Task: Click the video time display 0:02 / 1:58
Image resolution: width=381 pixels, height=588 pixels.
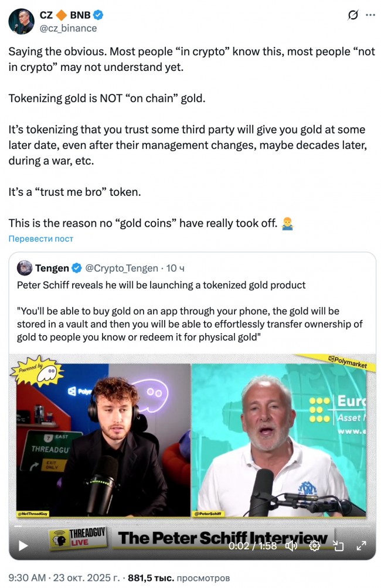Action: point(253,546)
